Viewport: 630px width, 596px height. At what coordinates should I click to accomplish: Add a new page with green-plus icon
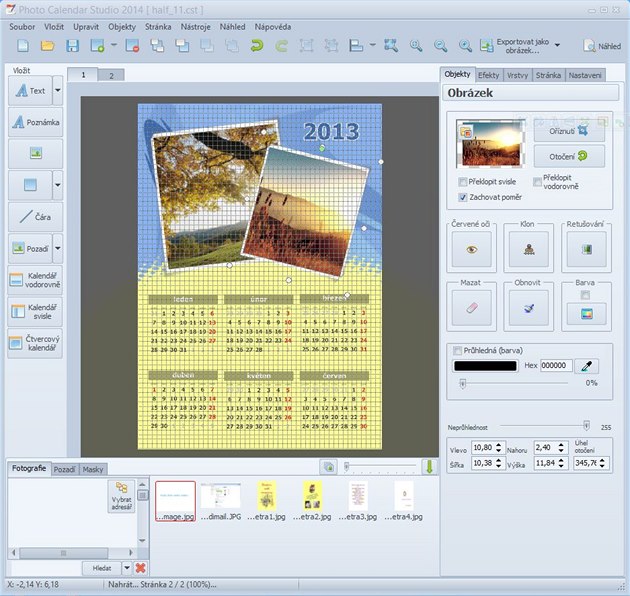(98, 46)
